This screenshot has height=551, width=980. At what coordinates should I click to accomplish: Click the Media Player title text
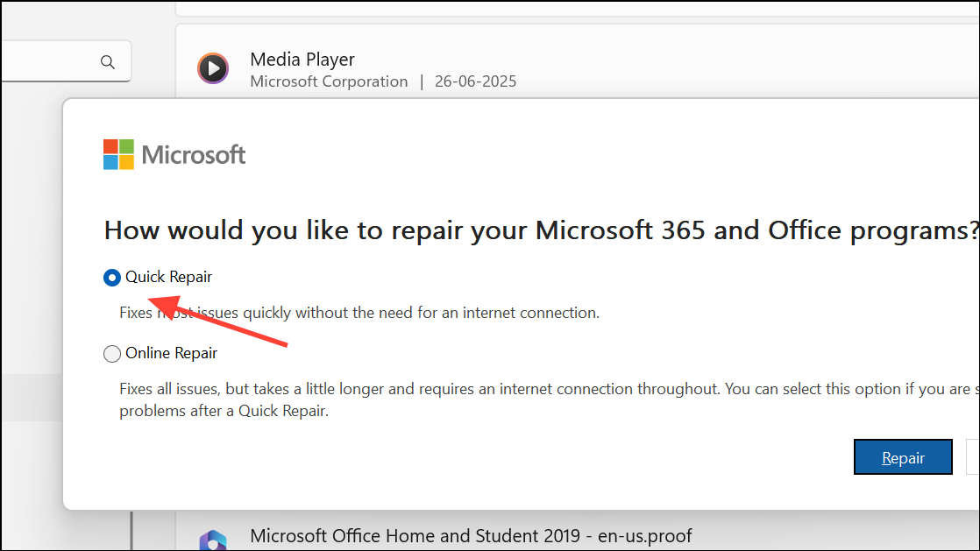302,59
